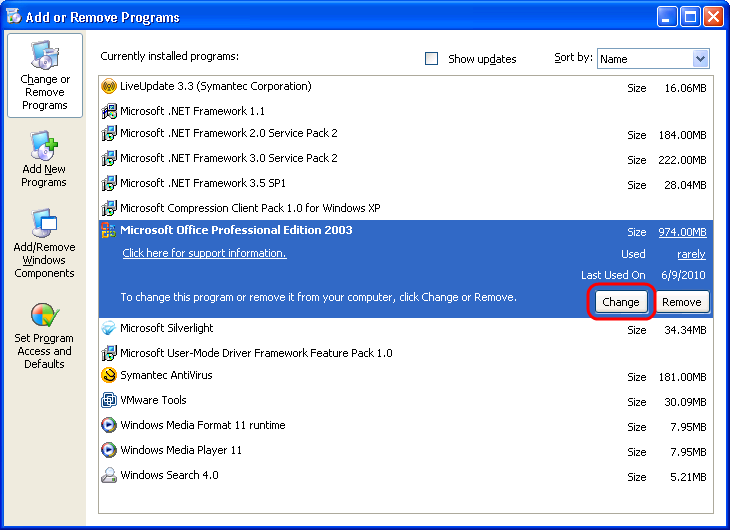Click the .NET Framework 3.5 SP1 icon

[x=109, y=183]
